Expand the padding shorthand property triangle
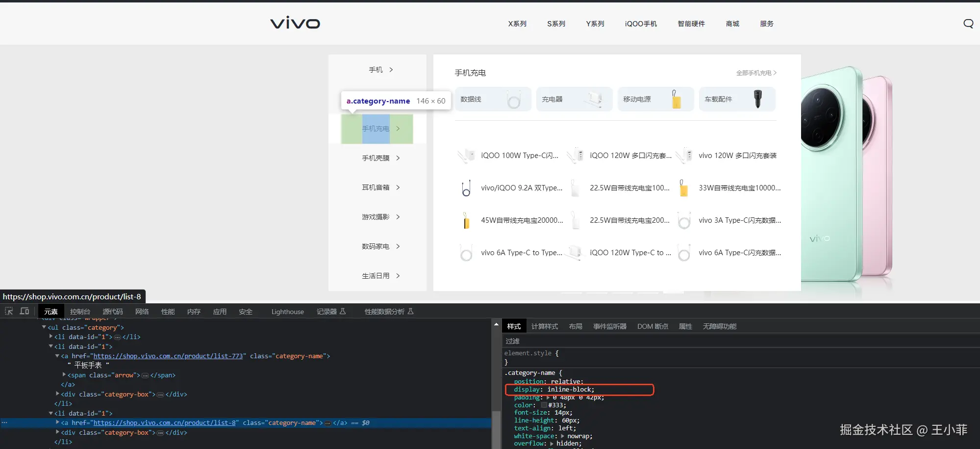Image resolution: width=980 pixels, height=449 pixels. coord(549,397)
